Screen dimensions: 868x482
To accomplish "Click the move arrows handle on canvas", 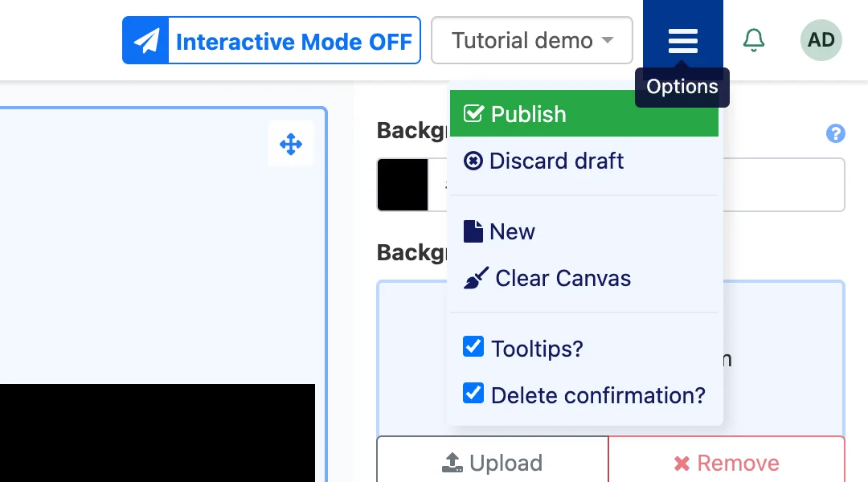I will [291, 145].
